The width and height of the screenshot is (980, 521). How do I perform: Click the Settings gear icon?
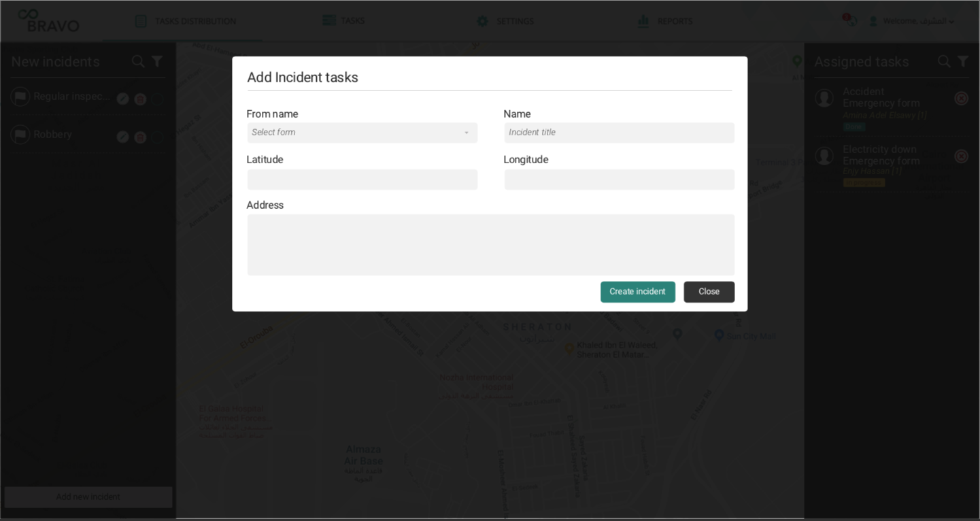482,21
